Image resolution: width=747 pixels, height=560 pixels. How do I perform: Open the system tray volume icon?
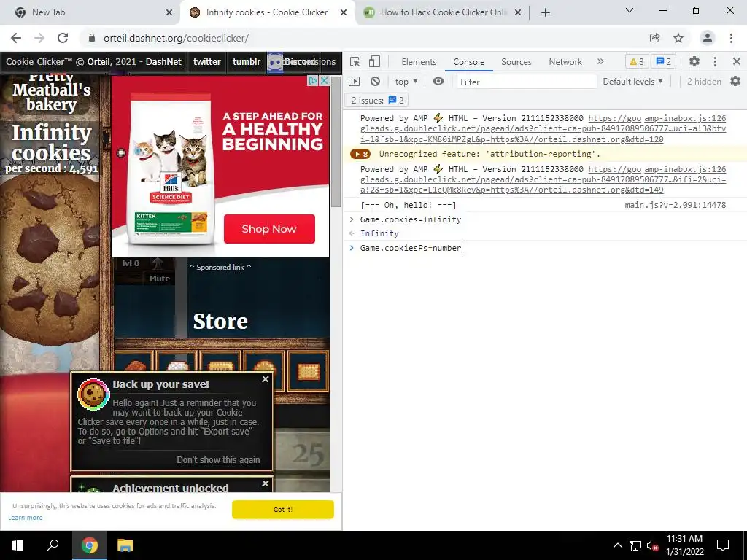(653, 545)
